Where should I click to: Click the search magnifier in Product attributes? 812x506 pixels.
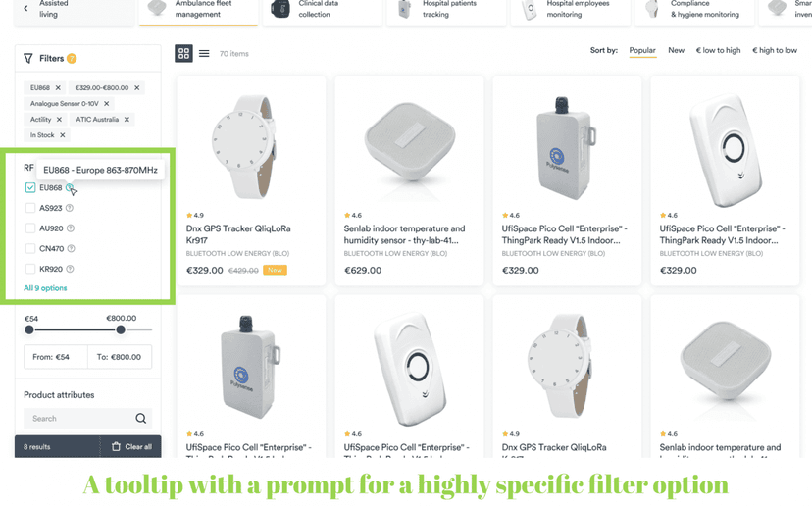click(x=141, y=419)
